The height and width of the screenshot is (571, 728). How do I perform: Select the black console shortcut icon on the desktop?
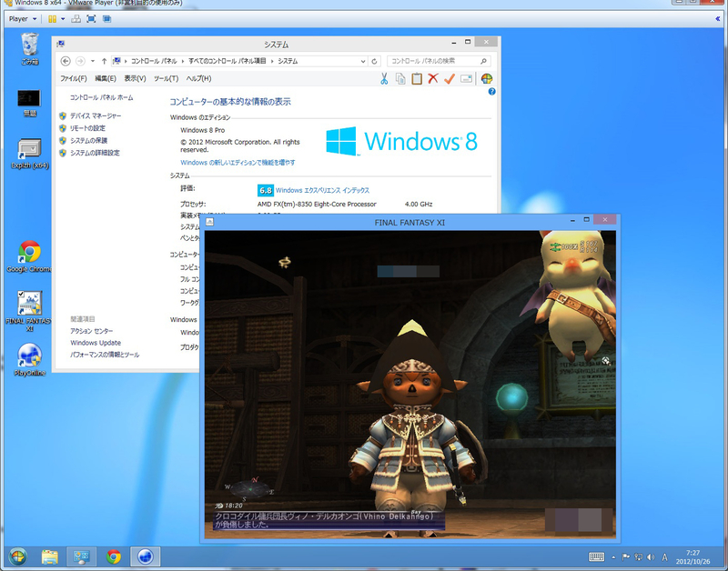[x=29, y=103]
